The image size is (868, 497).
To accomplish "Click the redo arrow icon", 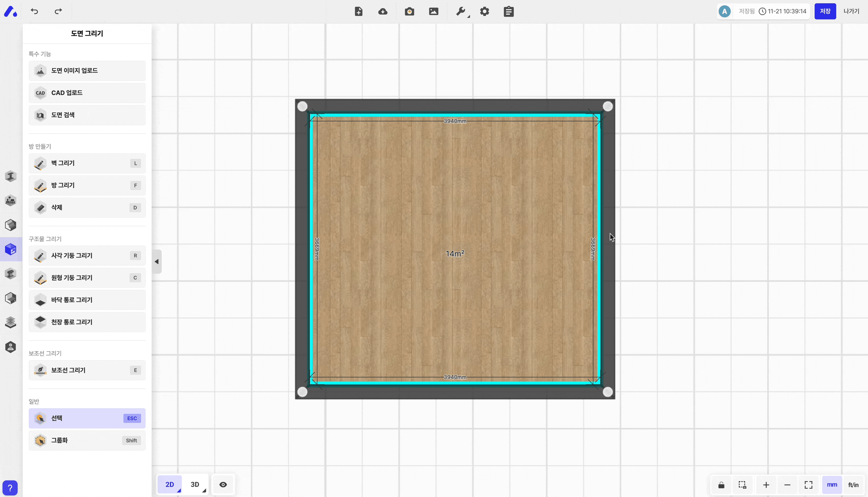I will tap(58, 11).
